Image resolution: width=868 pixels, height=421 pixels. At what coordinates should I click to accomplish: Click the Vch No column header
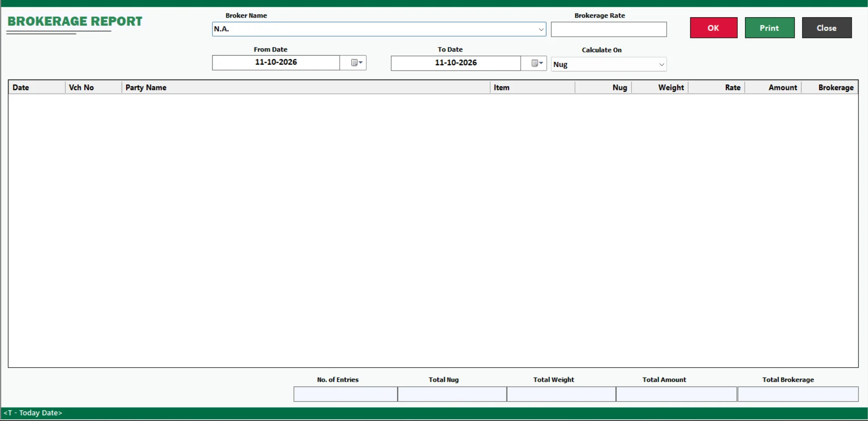[x=93, y=87]
